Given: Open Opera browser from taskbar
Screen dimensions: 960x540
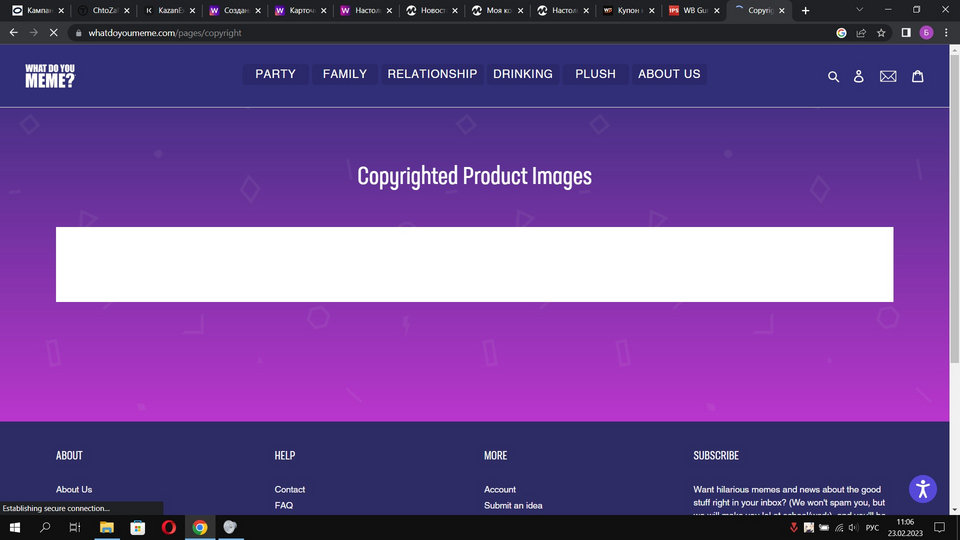Looking at the screenshot, I should [168, 527].
